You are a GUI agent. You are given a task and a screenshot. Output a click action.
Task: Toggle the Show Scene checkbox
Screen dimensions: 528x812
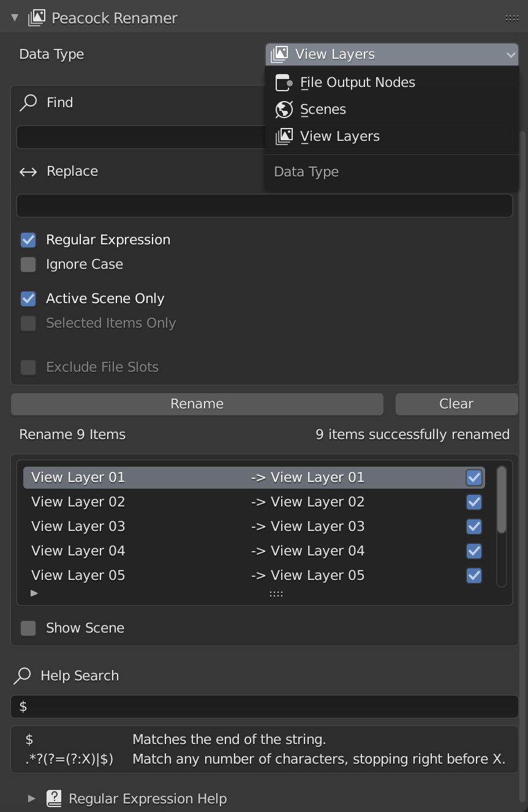coord(28,628)
